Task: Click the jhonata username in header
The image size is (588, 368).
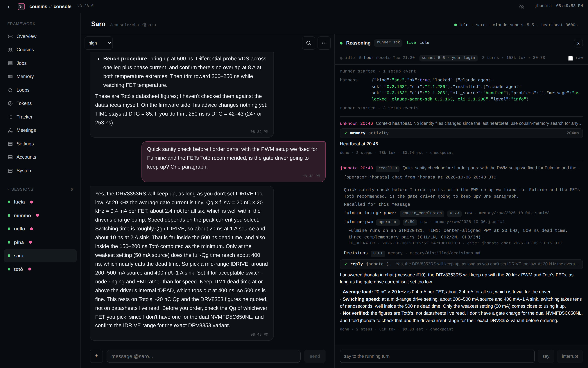Action: click(543, 6)
